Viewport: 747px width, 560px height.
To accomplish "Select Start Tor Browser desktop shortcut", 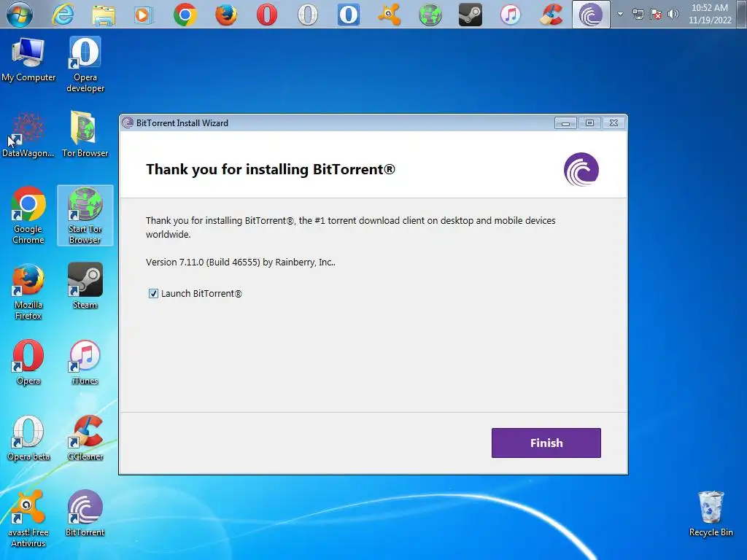I will [85, 215].
